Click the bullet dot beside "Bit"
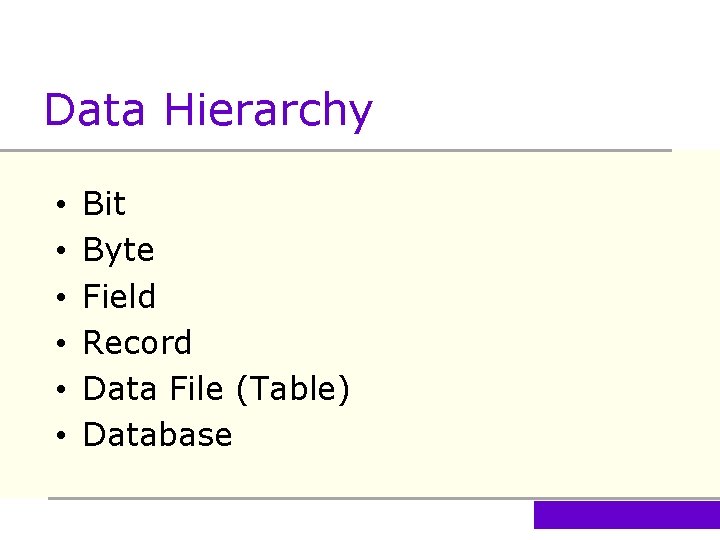This screenshot has width=720, height=540. tap(61, 206)
